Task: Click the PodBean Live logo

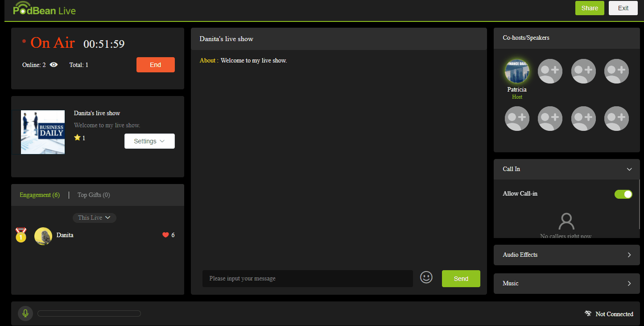Action: pos(43,9)
